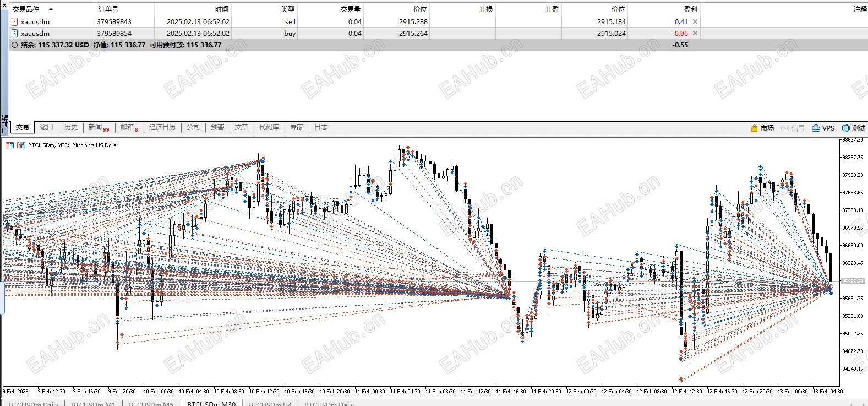Open the 公司 tab
This screenshot has height=406, width=868.
193,127
